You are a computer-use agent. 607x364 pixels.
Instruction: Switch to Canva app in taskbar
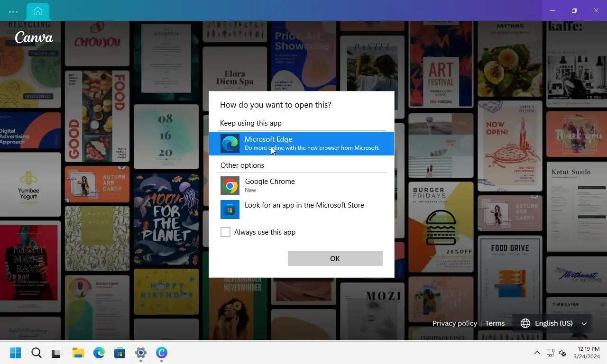[162, 353]
